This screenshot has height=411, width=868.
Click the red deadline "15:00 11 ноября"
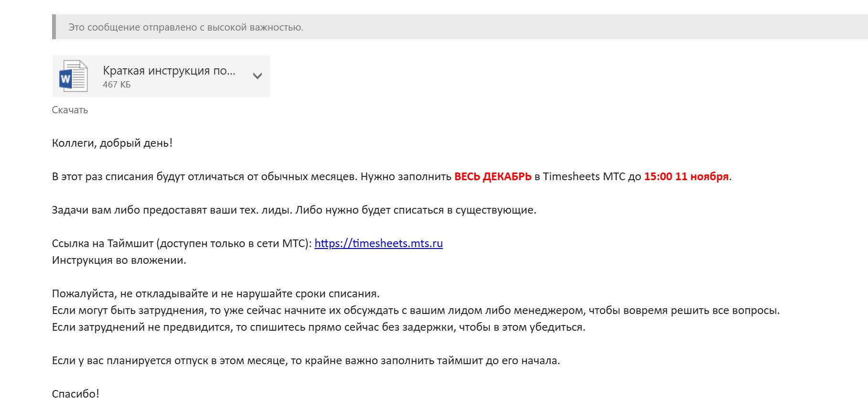click(x=686, y=176)
